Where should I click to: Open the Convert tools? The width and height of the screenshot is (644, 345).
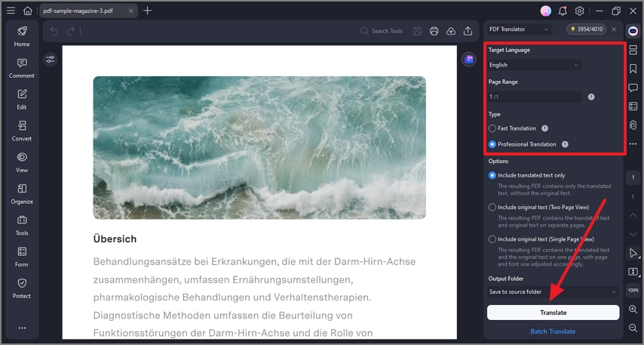coord(22,131)
